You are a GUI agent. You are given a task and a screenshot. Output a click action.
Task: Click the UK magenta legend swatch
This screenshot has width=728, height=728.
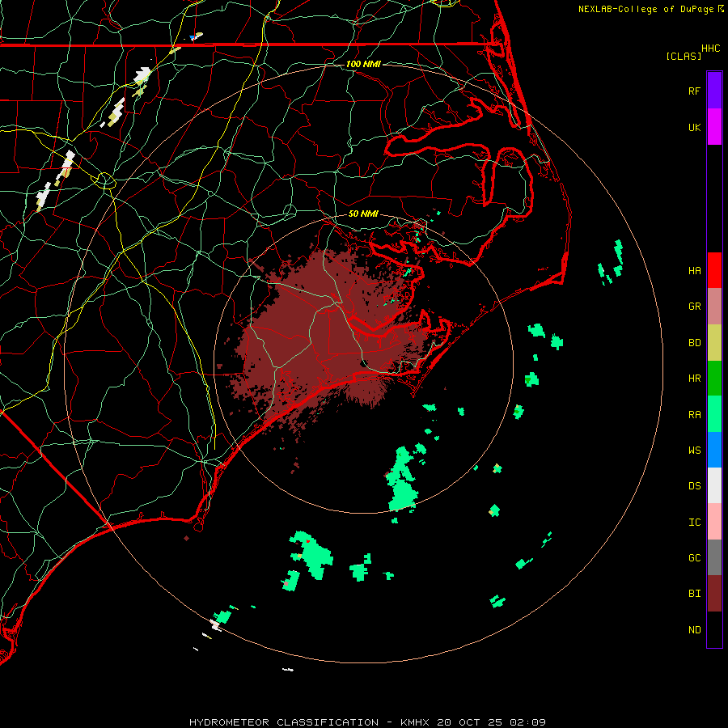click(x=714, y=127)
